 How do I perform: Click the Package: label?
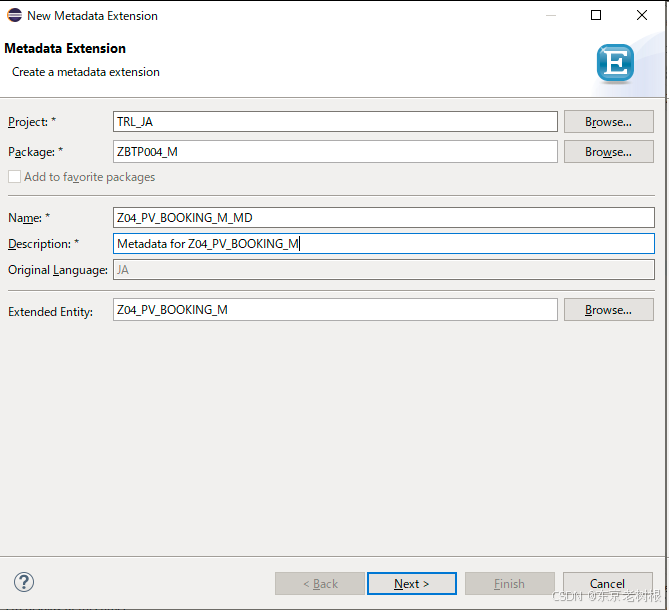(x=35, y=152)
